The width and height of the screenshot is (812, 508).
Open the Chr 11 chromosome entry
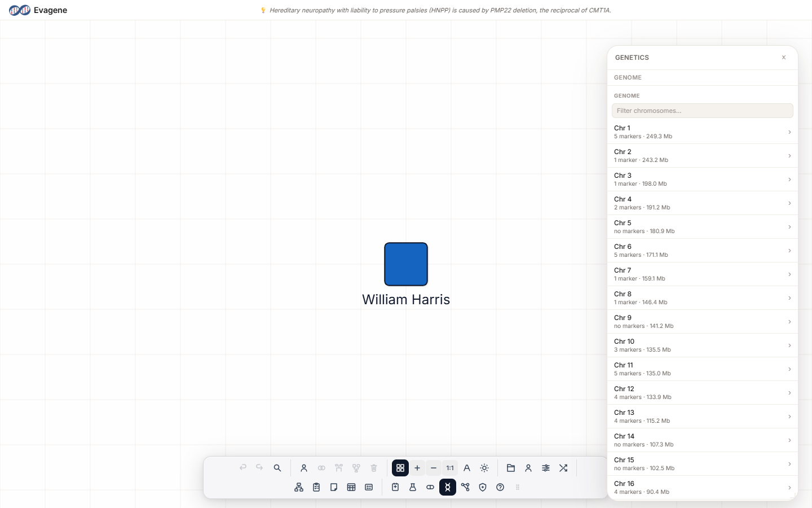[703, 369]
